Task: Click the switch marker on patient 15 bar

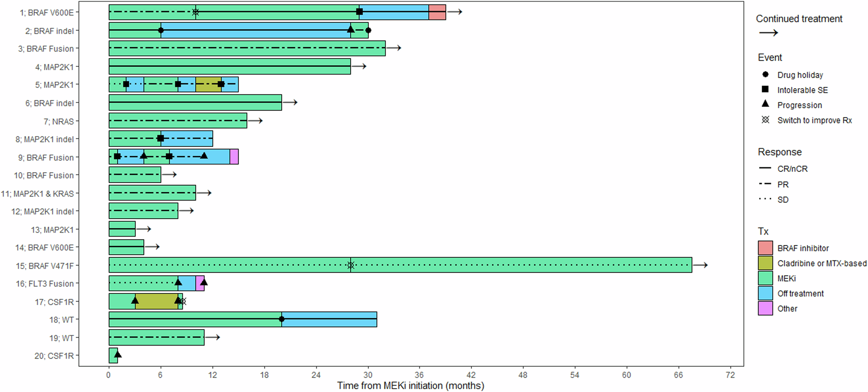Action: click(351, 265)
